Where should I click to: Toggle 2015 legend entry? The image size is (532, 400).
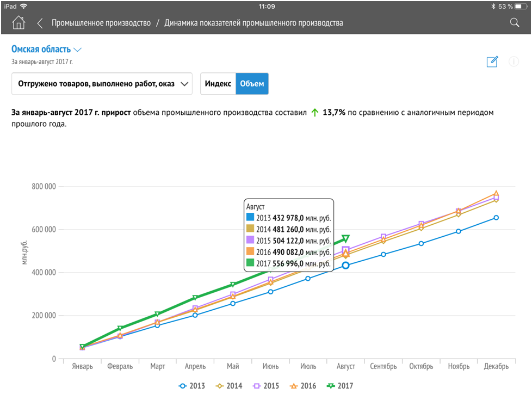tap(267, 386)
